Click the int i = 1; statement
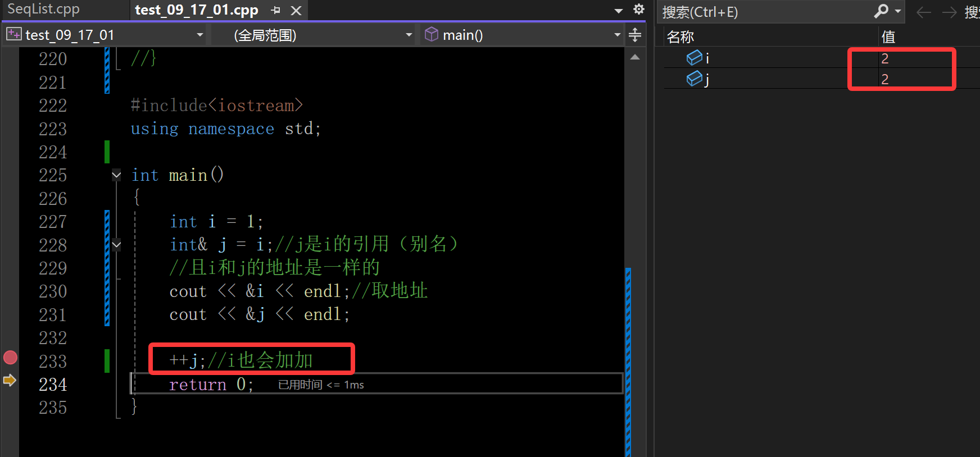 coord(216,222)
